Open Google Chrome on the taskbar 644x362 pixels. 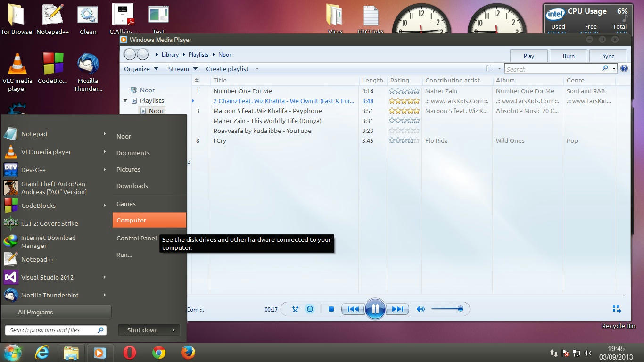pyautogui.click(x=159, y=353)
